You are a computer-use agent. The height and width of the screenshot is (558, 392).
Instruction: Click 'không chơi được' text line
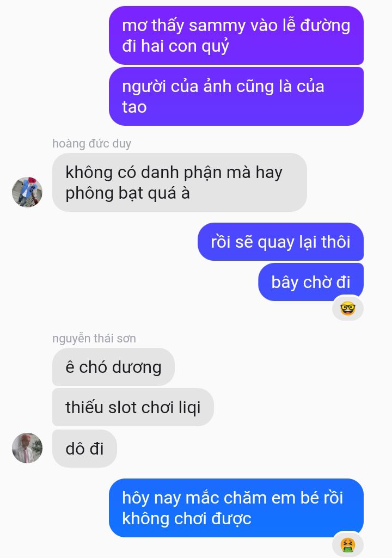[187, 518]
